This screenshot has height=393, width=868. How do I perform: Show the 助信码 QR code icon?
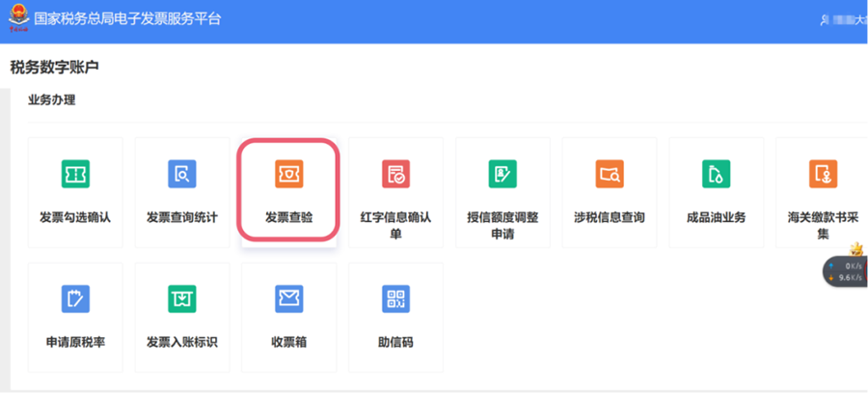395,299
